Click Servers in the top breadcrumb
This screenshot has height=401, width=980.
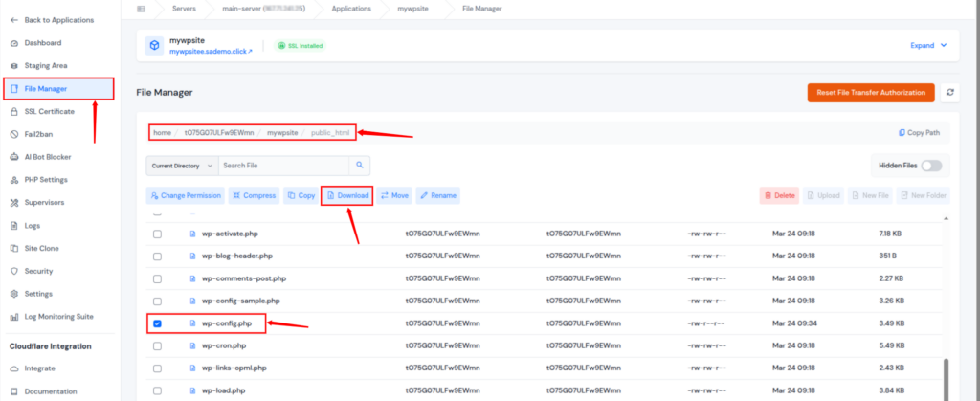(184, 9)
